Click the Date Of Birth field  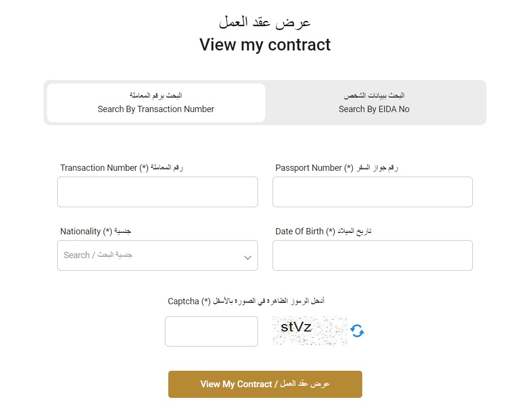(x=372, y=255)
